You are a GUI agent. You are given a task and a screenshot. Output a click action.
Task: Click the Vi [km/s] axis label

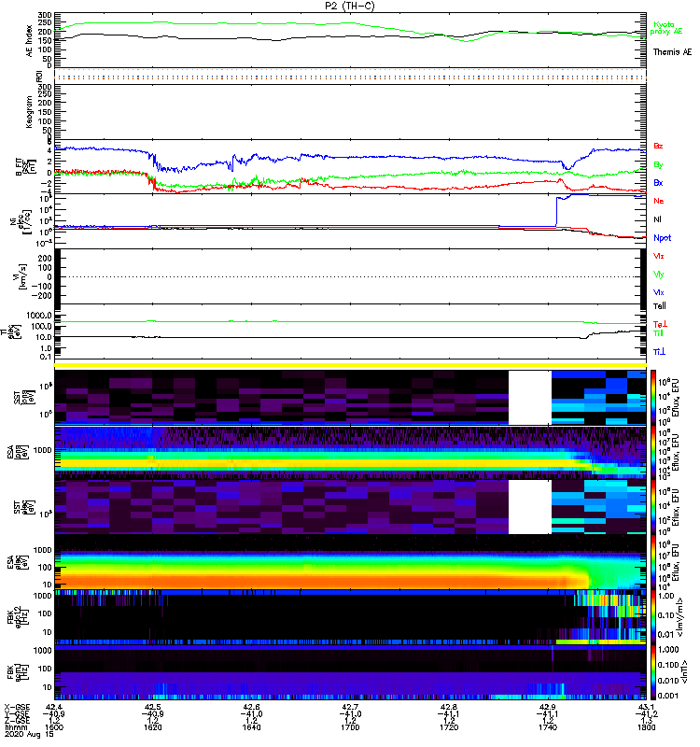pyautogui.click(x=21, y=276)
